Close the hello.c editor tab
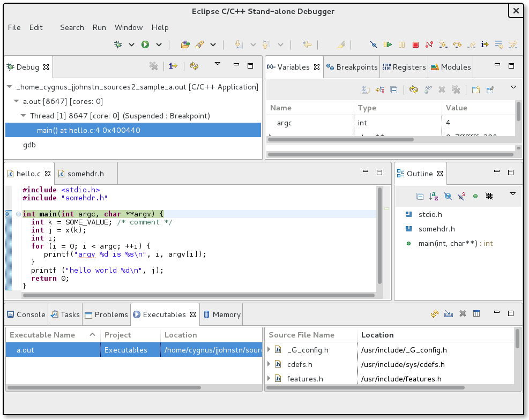529x420 pixels. click(x=48, y=174)
